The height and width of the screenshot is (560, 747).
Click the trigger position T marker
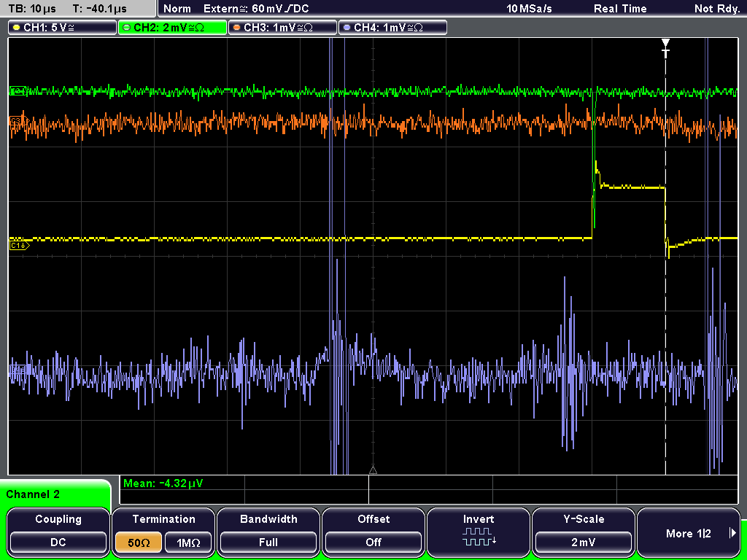coord(665,48)
